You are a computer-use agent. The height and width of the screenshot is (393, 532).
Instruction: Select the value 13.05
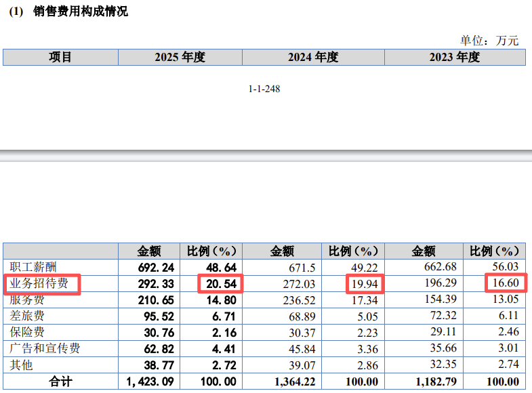click(x=506, y=299)
